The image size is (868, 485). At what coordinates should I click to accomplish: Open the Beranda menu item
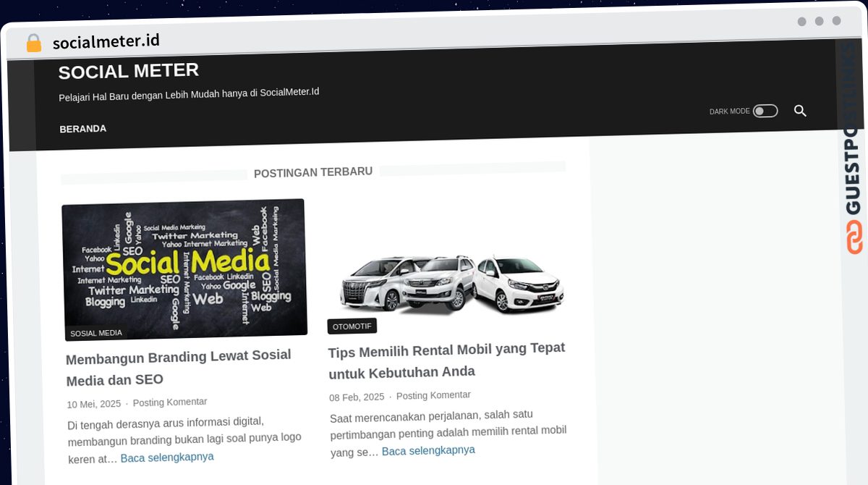coord(83,129)
